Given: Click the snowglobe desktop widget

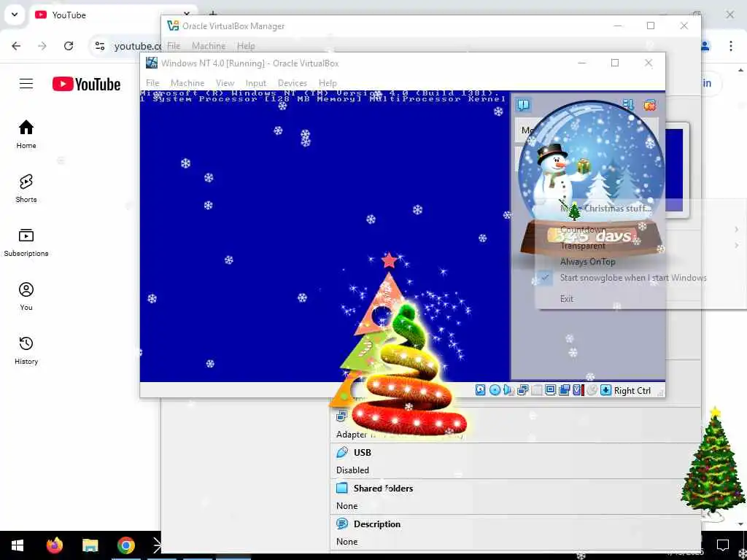Looking at the screenshot, I should 591,181.
